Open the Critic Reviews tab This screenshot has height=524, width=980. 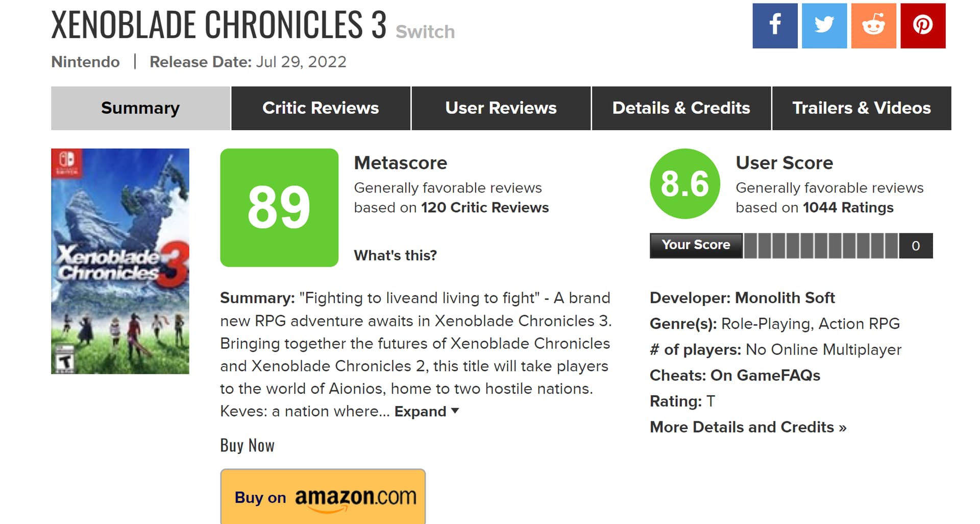321,108
